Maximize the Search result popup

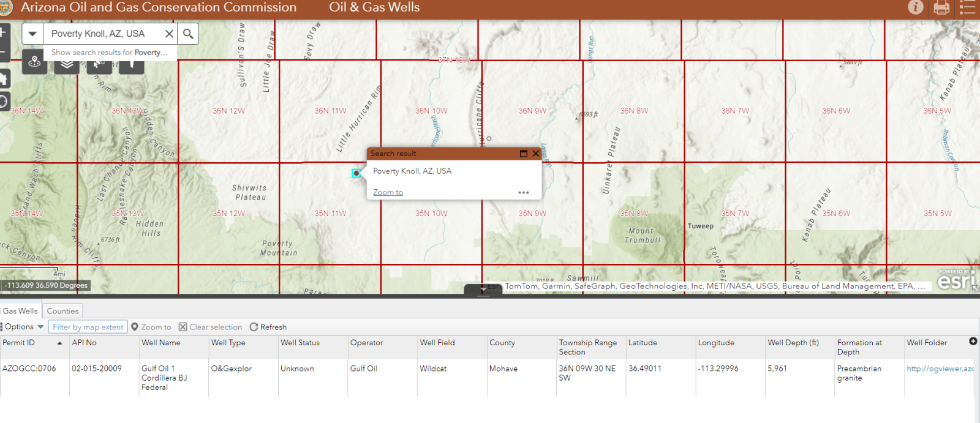coord(524,154)
